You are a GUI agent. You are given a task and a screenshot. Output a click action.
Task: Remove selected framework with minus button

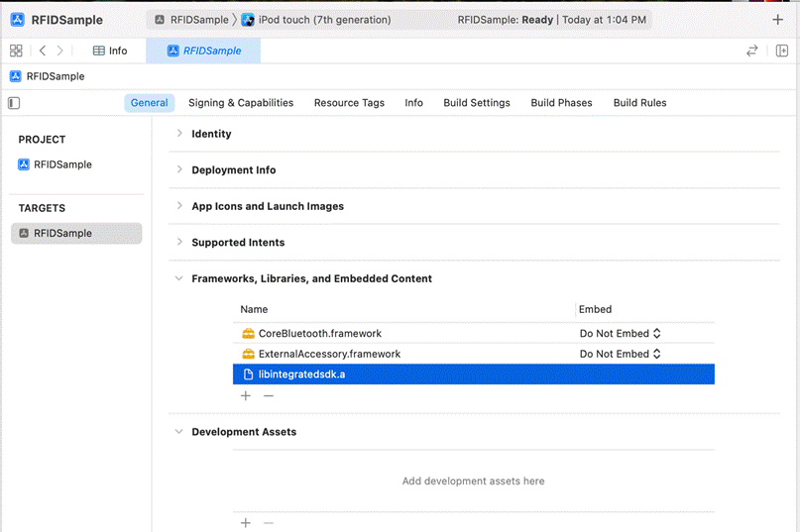[x=268, y=396]
